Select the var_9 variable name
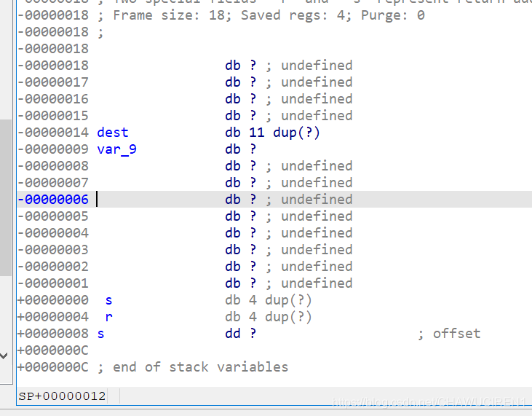 coord(116,149)
